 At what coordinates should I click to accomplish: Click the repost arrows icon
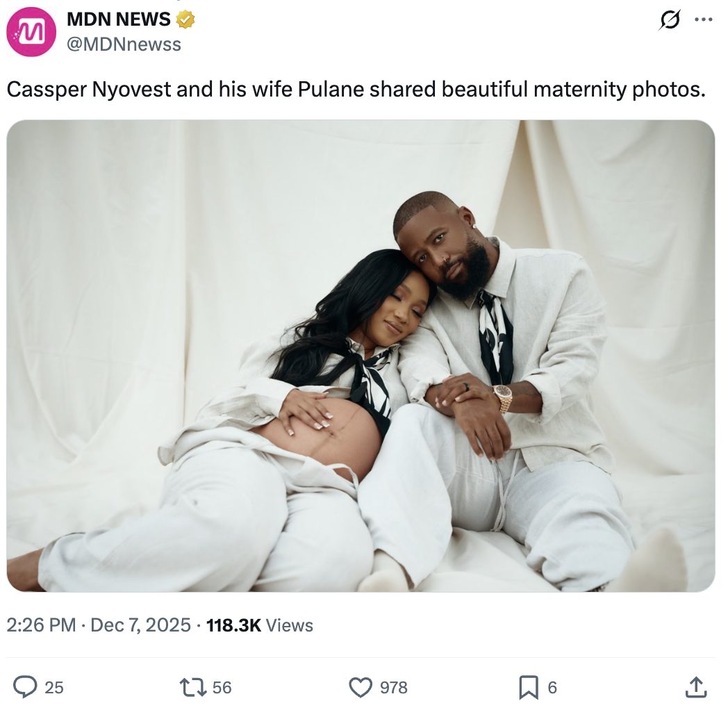[x=193, y=687]
